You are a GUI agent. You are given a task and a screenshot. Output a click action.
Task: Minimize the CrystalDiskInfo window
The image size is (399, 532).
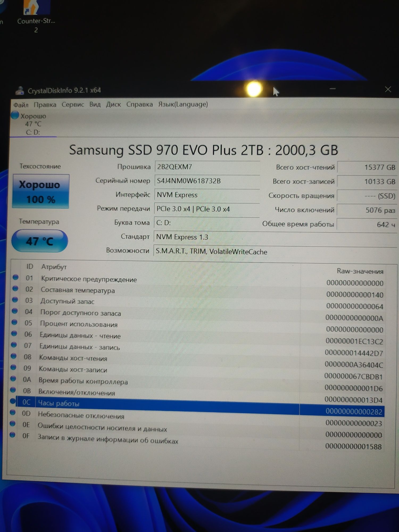pyautogui.click(x=332, y=89)
